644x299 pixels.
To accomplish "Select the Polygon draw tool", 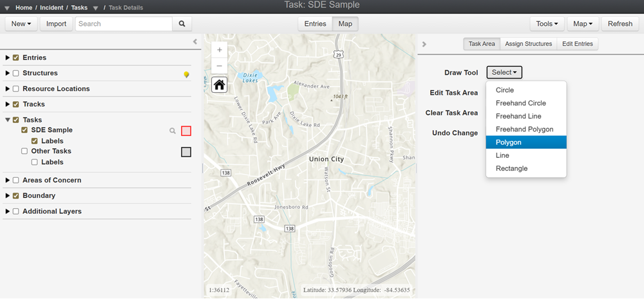I will (x=526, y=142).
